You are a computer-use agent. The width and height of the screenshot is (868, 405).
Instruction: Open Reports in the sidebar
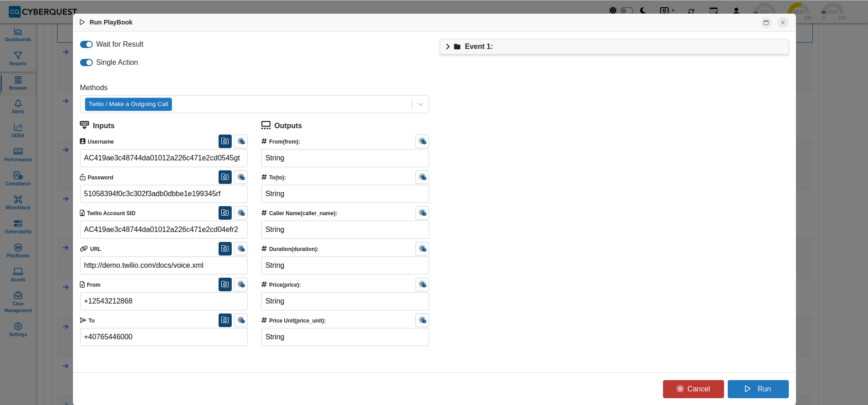click(x=18, y=59)
